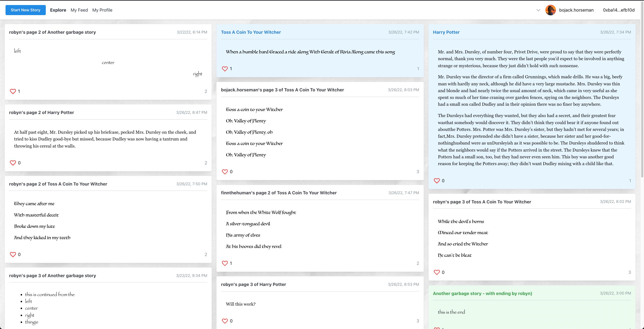
Task: Open Another garbage story with ending by robyn
Action: 482,294
